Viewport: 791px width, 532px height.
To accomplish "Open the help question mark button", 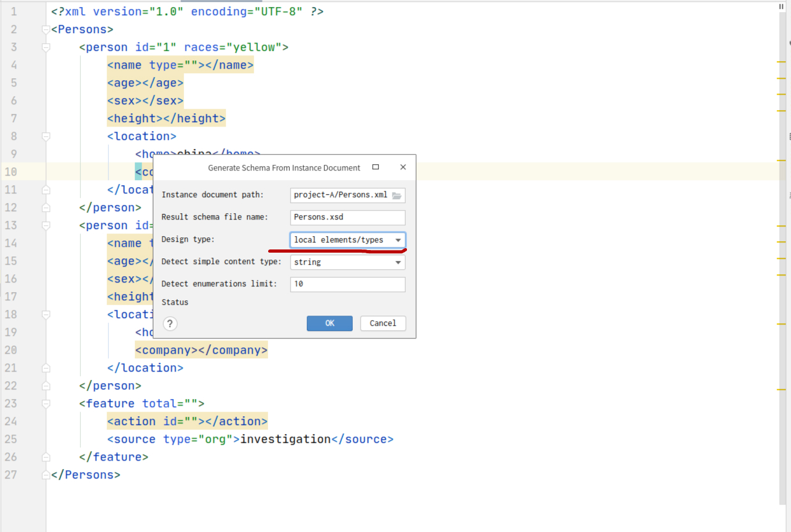I will pyautogui.click(x=170, y=323).
